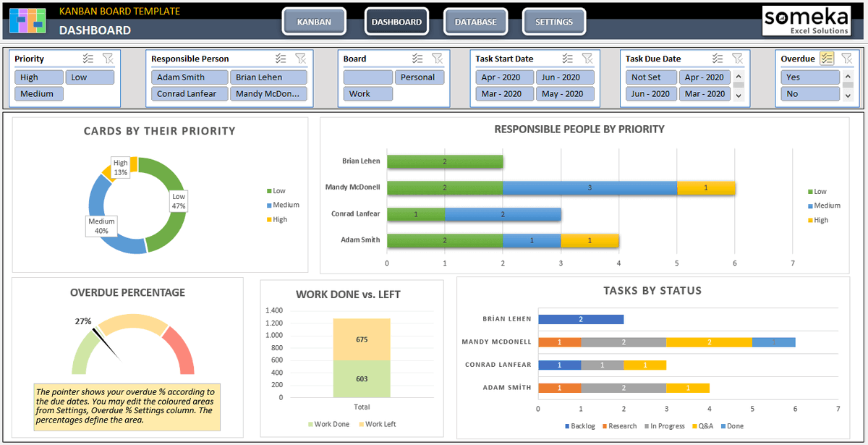Click the Work Done green bar segment

(x=362, y=378)
